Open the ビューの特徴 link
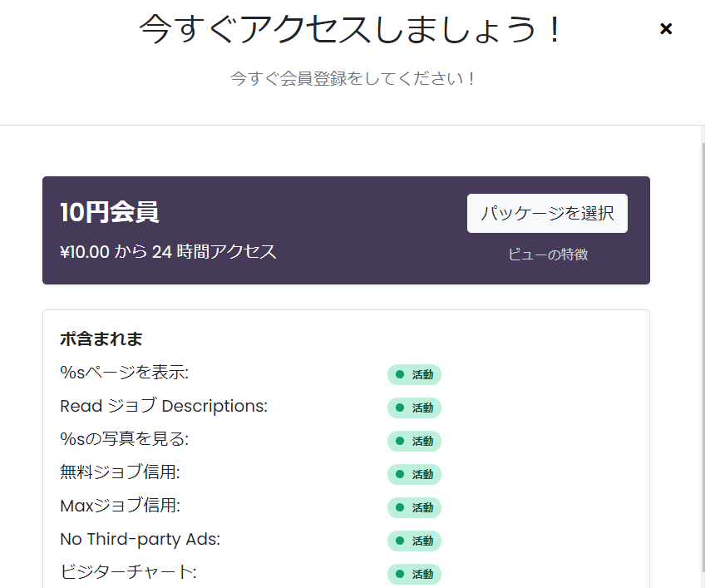 pos(548,254)
